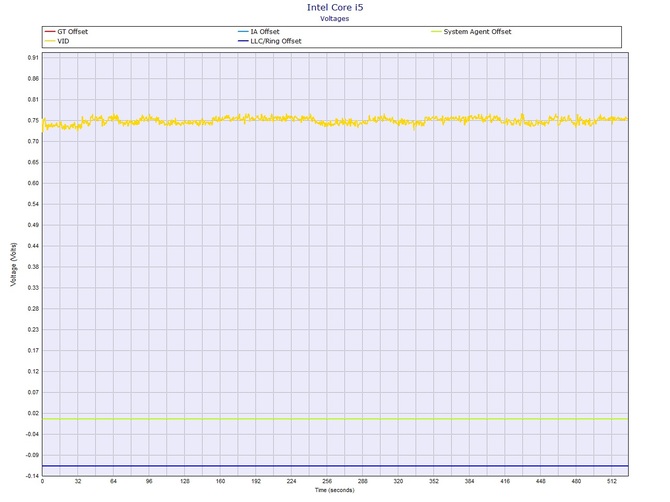This screenshot has height=502, width=670.
Task: Click the VID legend entry
Action: 57,41
